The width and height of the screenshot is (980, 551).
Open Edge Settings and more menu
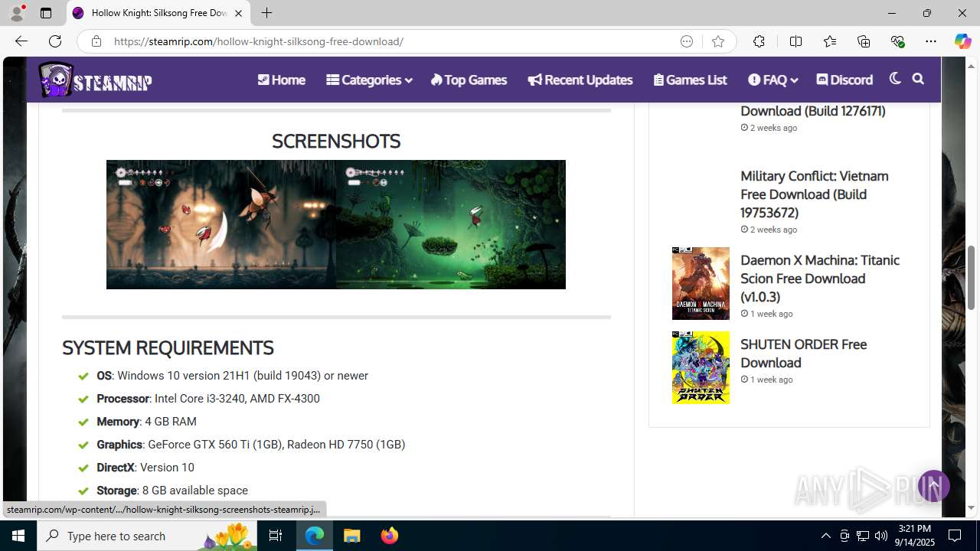tap(931, 41)
